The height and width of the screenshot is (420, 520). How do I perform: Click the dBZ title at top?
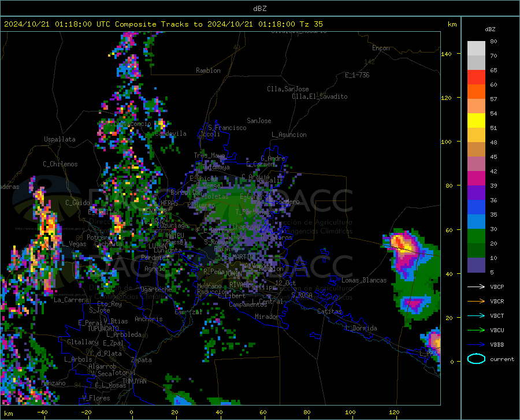pyautogui.click(x=259, y=9)
